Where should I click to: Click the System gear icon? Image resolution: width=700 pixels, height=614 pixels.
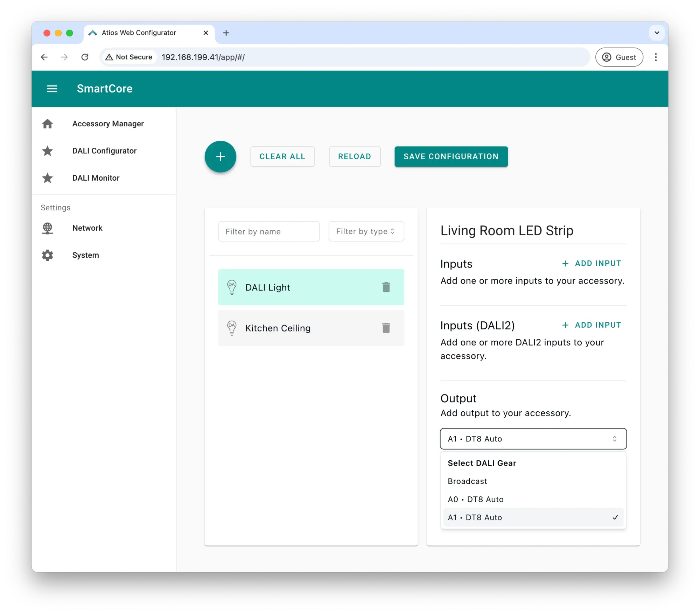(48, 255)
